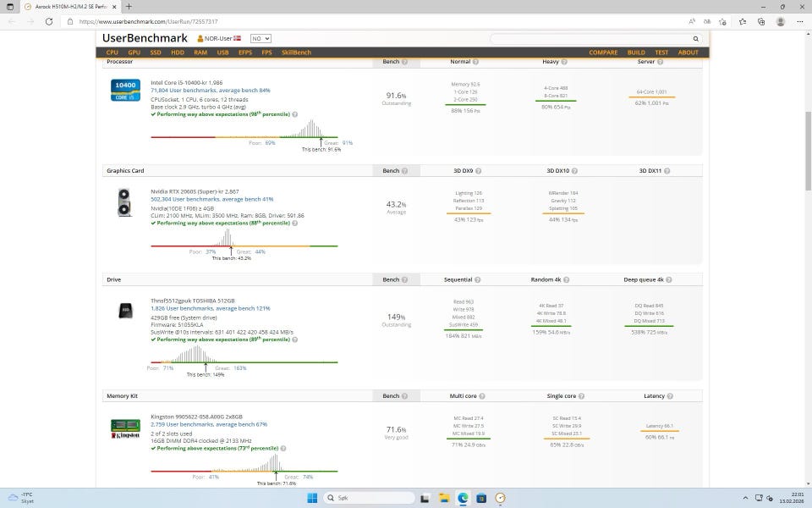
Task: Click the help icon next to Multi core
Action: click(x=481, y=396)
